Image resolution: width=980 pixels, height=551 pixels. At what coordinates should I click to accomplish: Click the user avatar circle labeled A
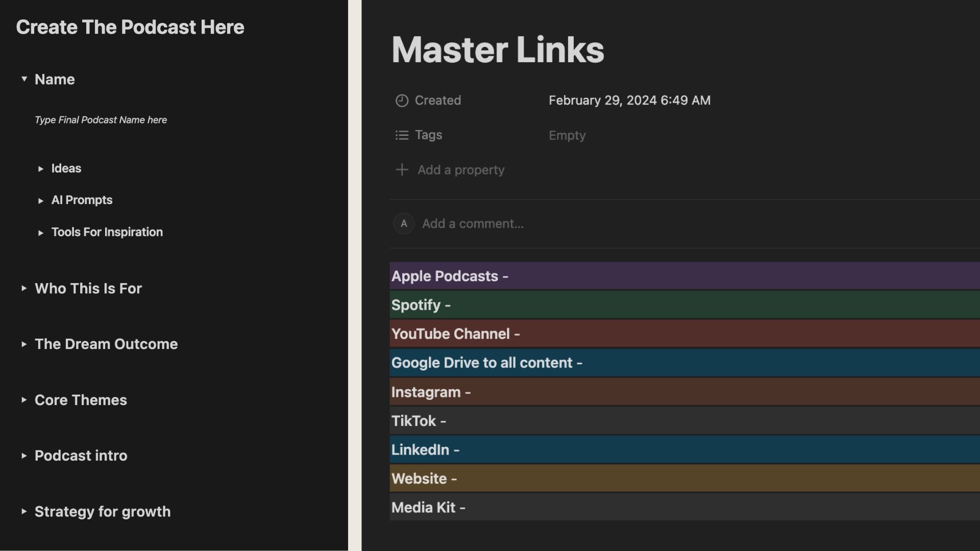(404, 223)
